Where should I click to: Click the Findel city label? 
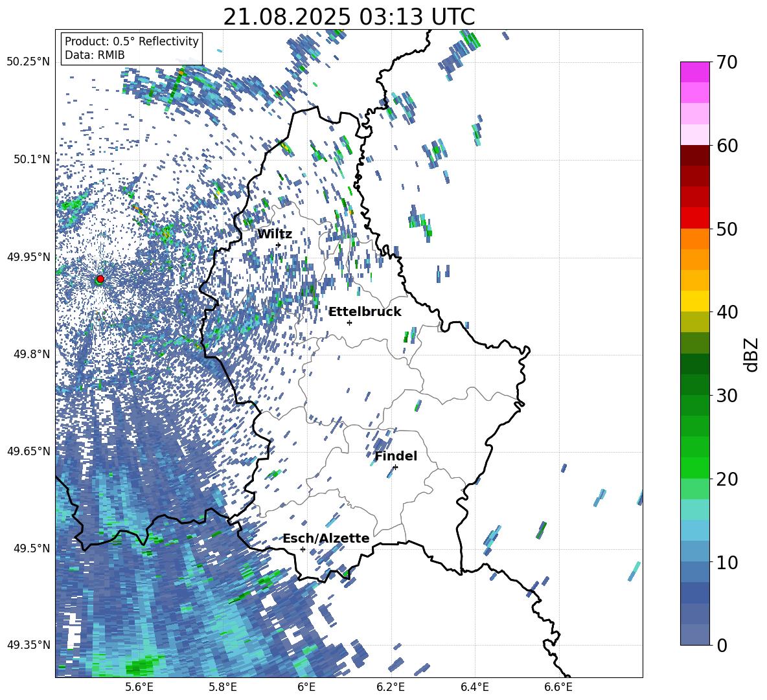pyautogui.click(x=396, y=456)
